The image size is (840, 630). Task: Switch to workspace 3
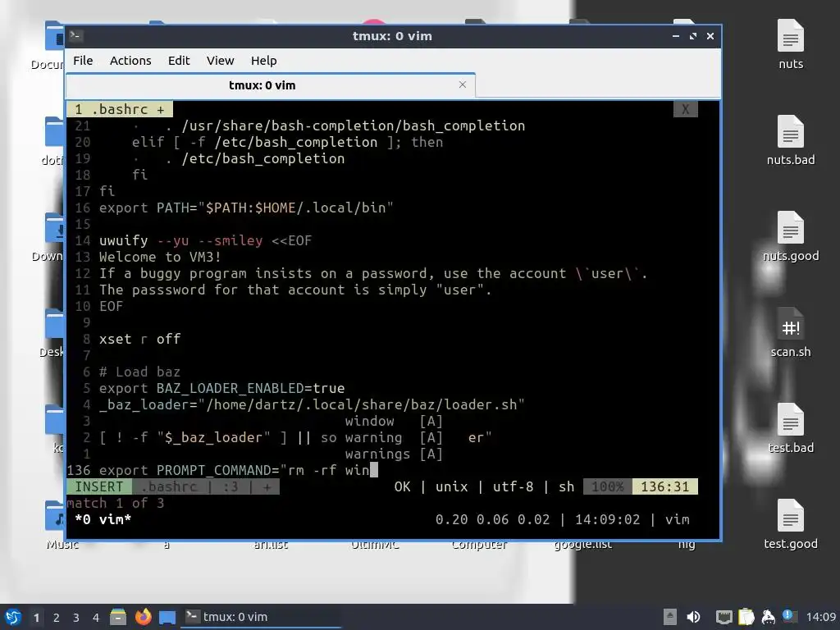pos(76,618)
